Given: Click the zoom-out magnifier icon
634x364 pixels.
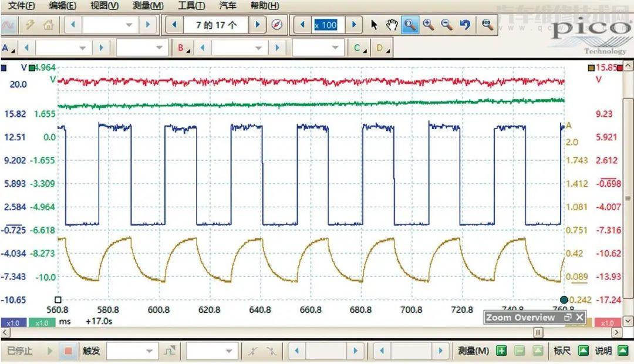Looking at the screenshot, I should pyautogui.click(x=447, y=25).
